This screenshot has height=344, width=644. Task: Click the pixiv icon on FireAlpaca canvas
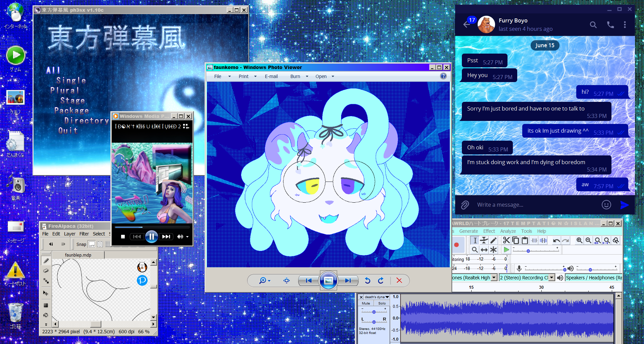pyautogui.click(x=142, y=280)
